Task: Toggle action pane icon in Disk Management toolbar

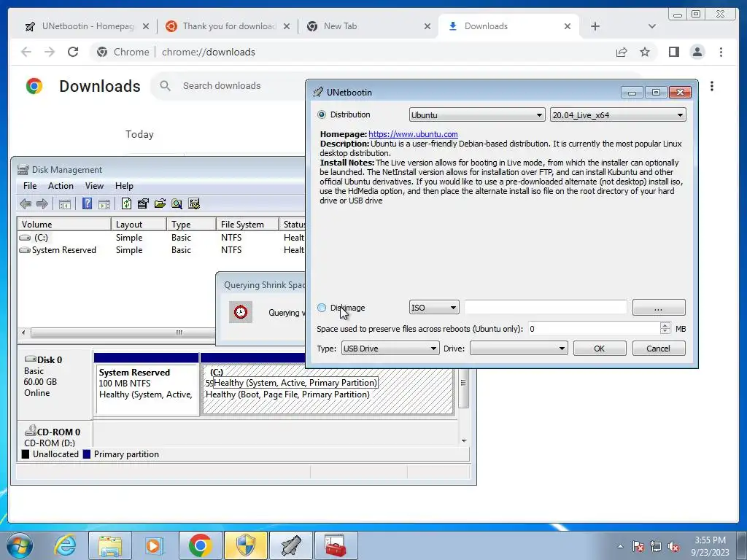Action: 104,204
